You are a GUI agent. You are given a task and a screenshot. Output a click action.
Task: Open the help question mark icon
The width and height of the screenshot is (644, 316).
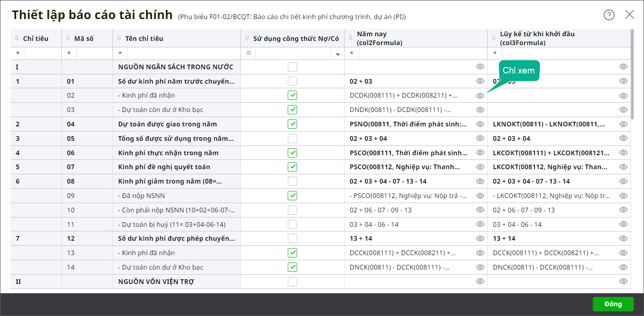pyautogui.click(x=609, y=15)
